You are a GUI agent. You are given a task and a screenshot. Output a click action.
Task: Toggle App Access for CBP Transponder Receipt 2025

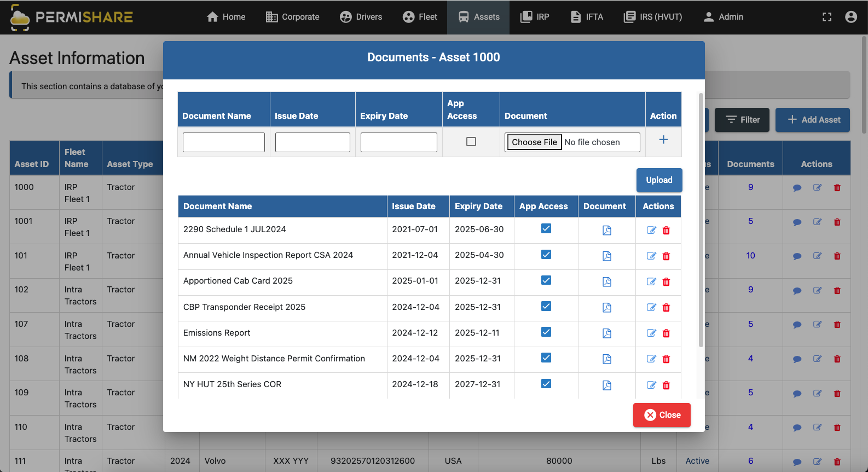546,306
